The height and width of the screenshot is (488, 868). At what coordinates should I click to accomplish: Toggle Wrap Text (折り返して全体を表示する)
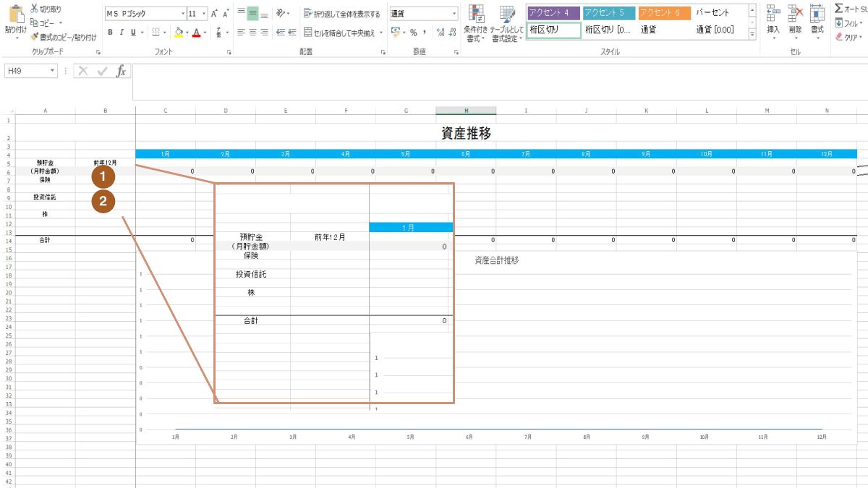pyautogui.click(x=342, y=14)
